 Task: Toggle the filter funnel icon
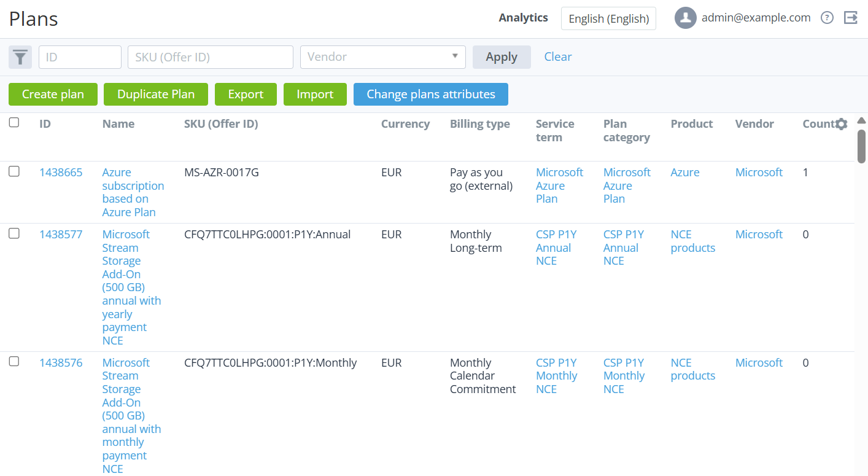(20, 57)
